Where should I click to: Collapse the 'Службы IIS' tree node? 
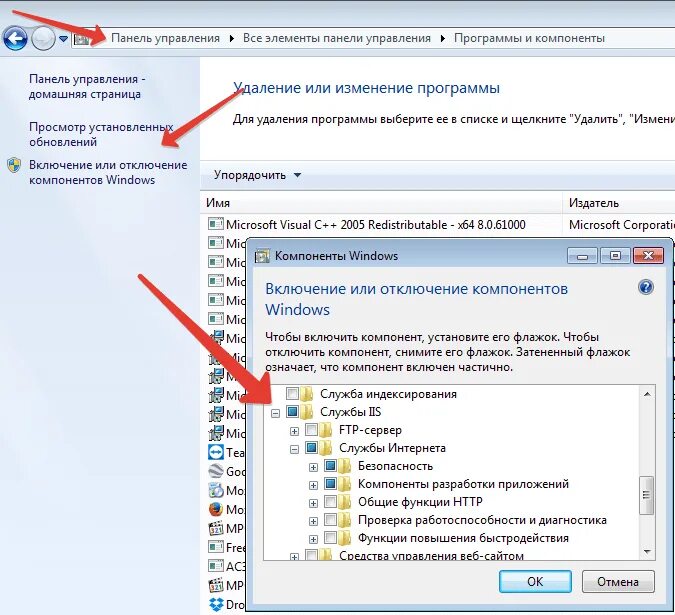coord(276,414)
